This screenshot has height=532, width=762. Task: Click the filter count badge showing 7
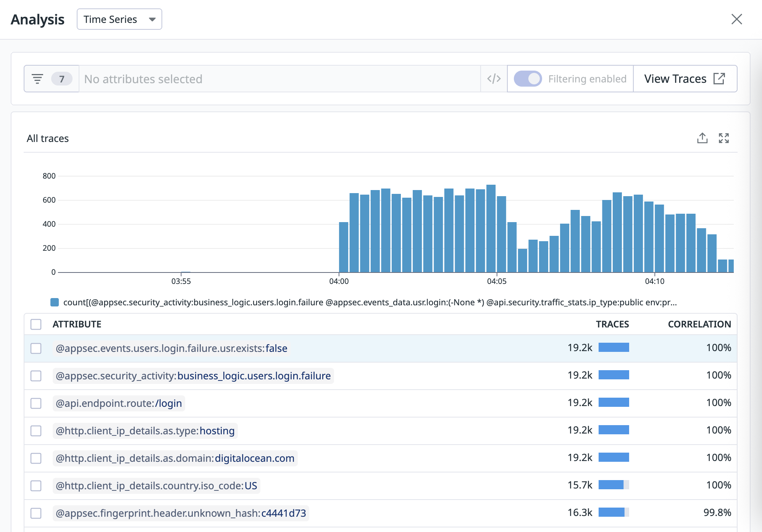click(61, 79)
